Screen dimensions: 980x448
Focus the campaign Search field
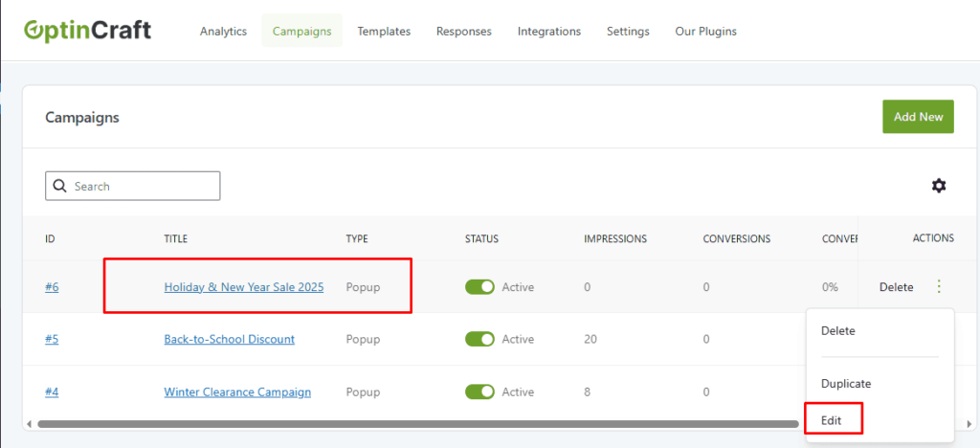[144, 186]
